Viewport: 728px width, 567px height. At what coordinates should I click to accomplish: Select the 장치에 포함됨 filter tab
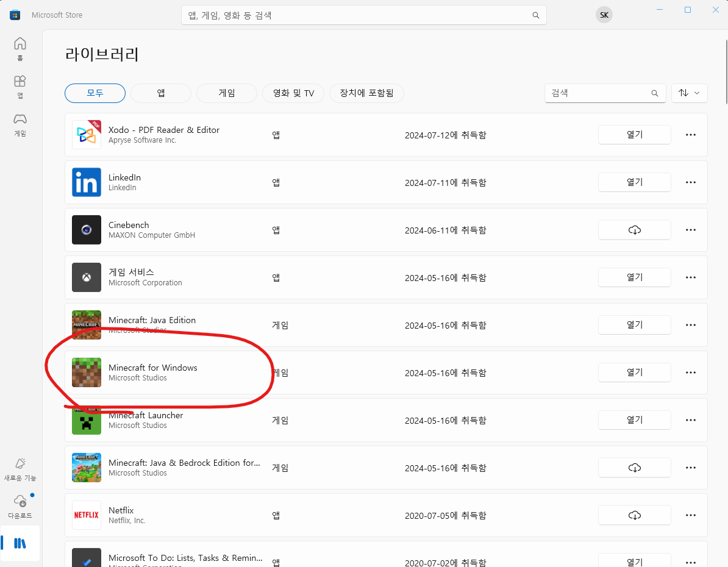click(x=366, y=93)
